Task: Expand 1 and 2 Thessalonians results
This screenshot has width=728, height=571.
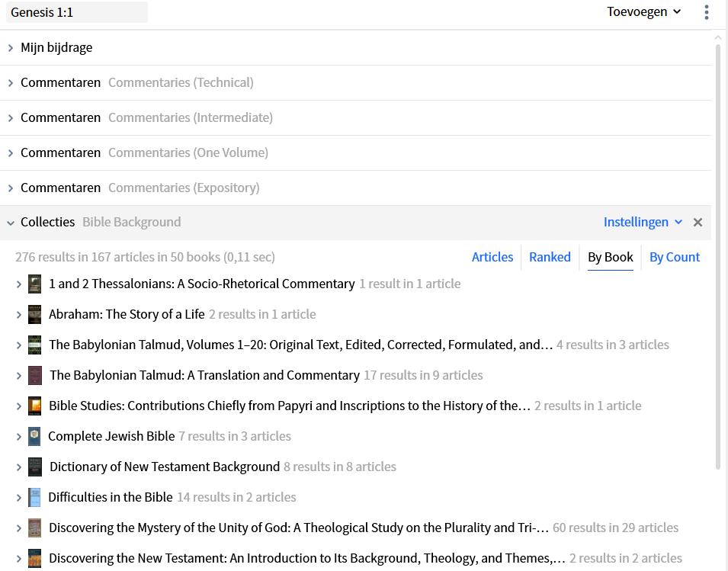Action: [x=18, y=284]
